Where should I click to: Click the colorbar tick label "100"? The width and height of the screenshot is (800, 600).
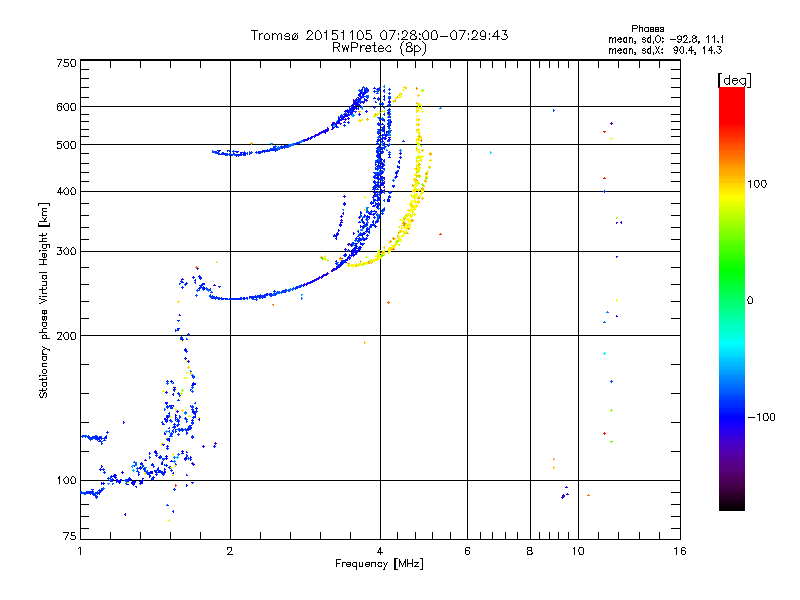coord(757,184)
